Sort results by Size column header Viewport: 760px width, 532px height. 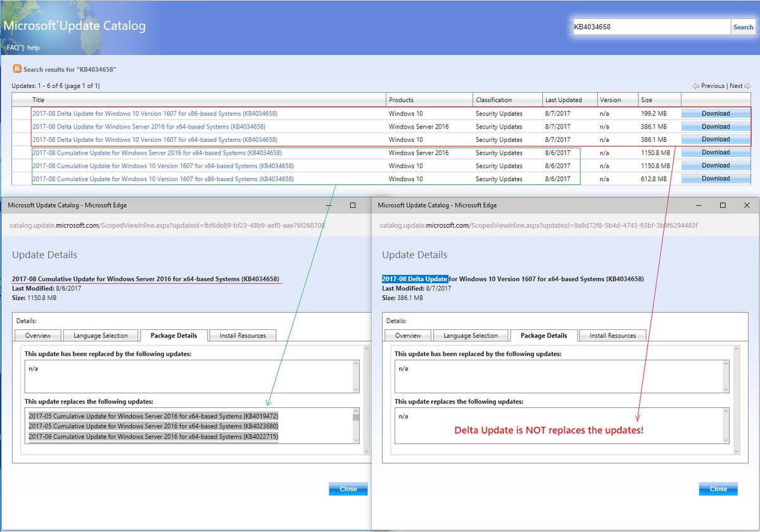pyautogui.click(x=646, y=100)
